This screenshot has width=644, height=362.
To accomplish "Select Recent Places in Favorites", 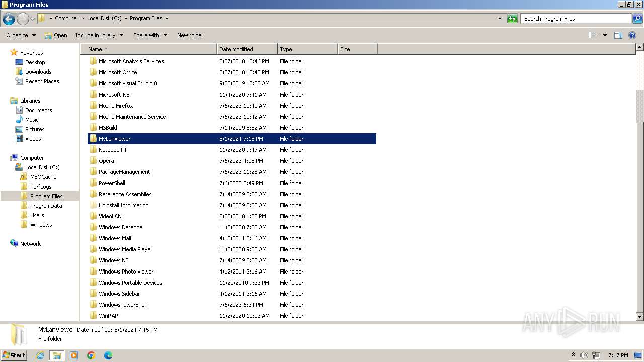I will click(42, 81).
